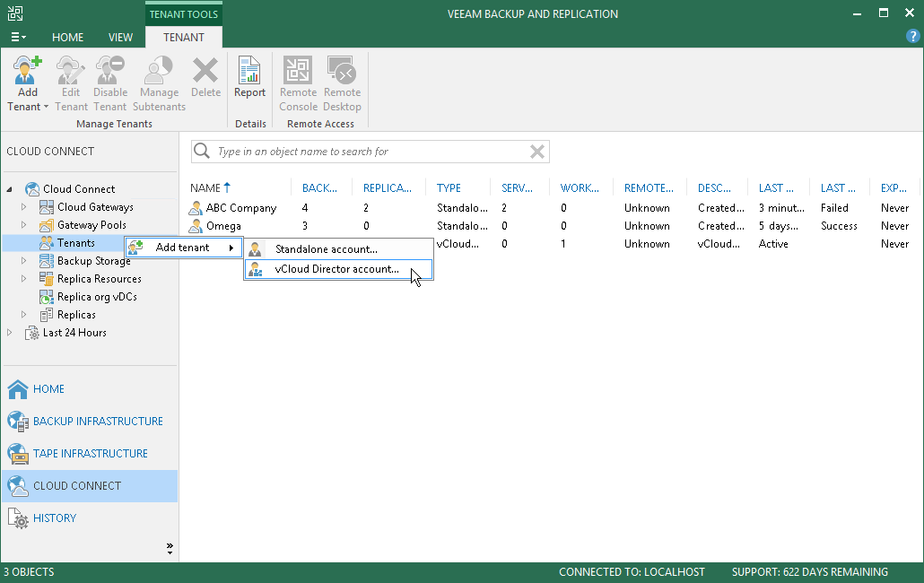Click the Disable Tenant ribbon icon
The height and width of the screenshot is (583, 924).
pyautogui.click(x=110, y=71)
